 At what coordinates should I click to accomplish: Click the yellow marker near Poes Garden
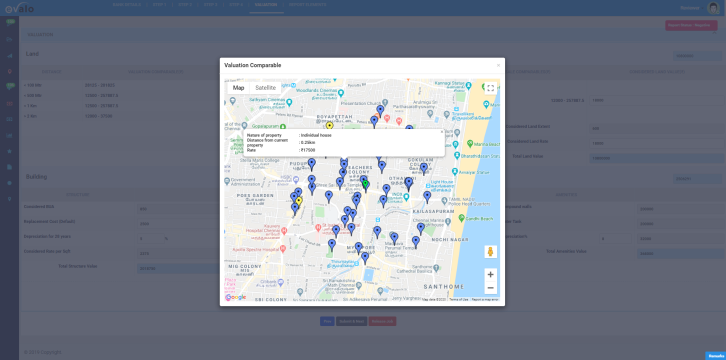299,201
